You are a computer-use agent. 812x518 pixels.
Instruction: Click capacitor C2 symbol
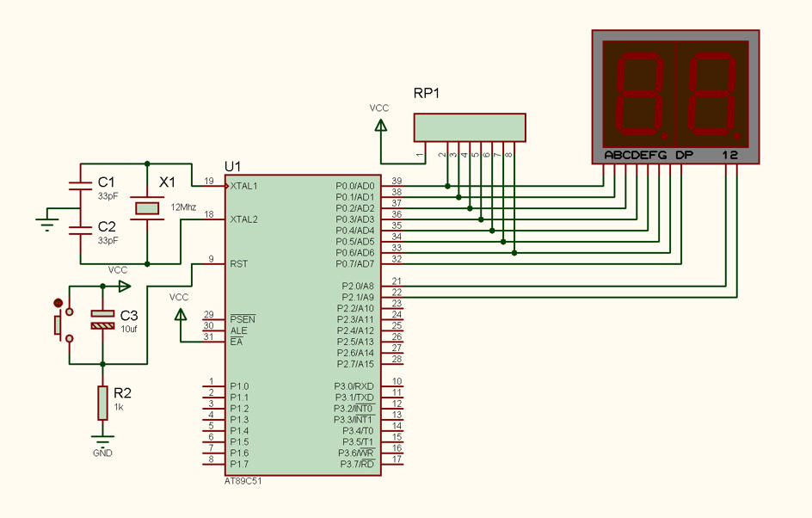pyautogui.click(x=81, y=231)
